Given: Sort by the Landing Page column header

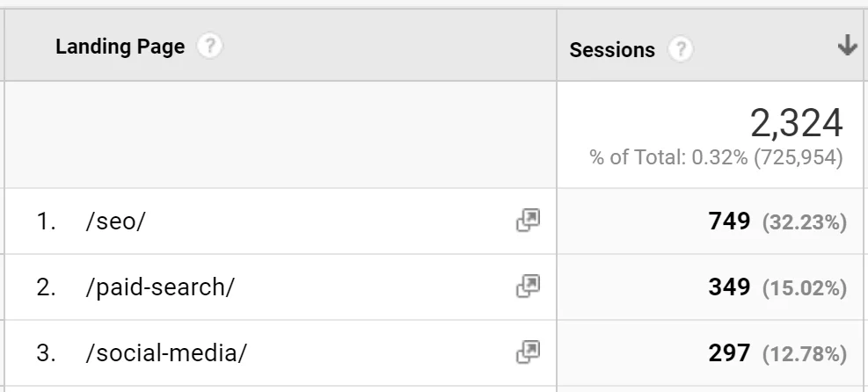Looking at the screenshot, I should coord(120,47).
